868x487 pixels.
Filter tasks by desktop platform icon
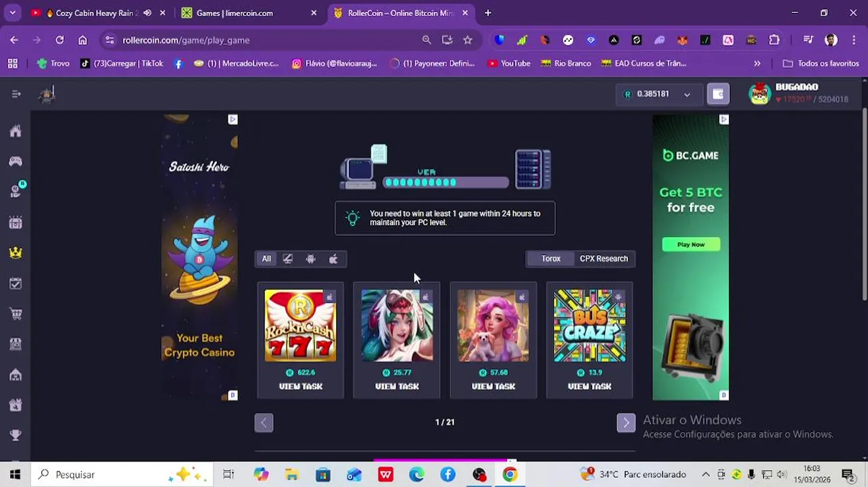[288, 258]
